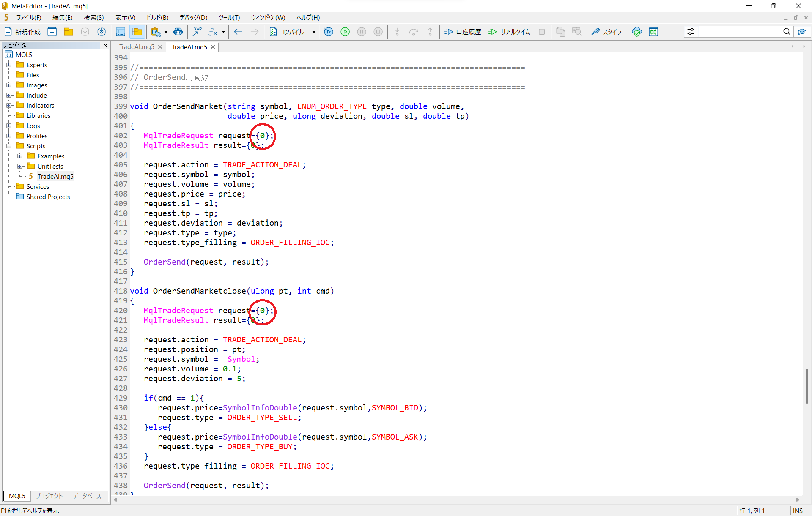Expand the Experts folder in Navigator
The height and width of the screenshot is (516, 812).
point(8,65)
